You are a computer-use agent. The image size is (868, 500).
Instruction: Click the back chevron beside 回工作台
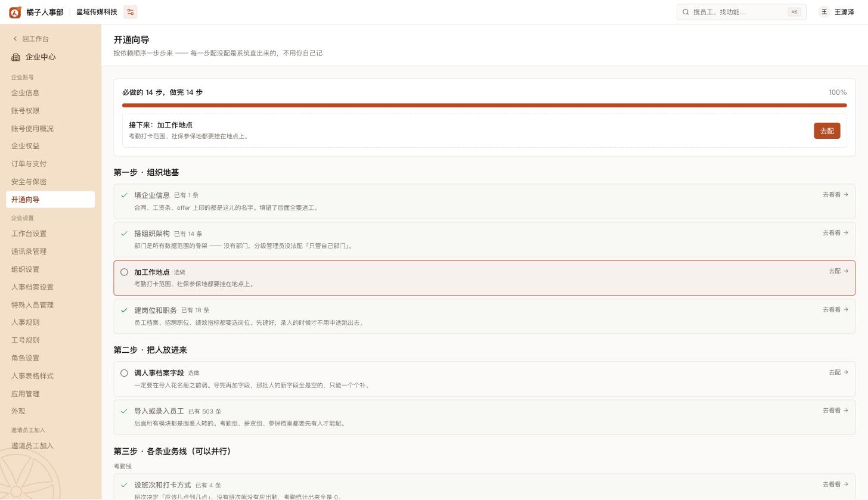coord(15,39)
